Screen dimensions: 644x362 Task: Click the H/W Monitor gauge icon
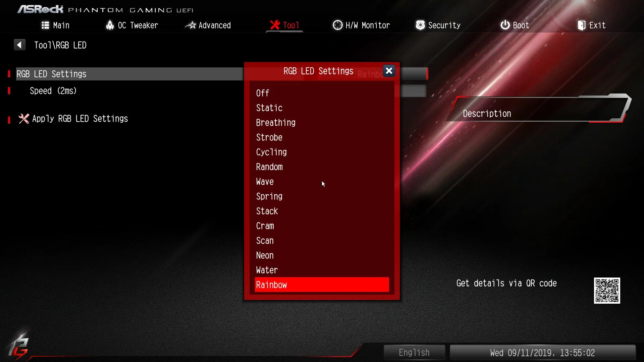click(337, 25)
